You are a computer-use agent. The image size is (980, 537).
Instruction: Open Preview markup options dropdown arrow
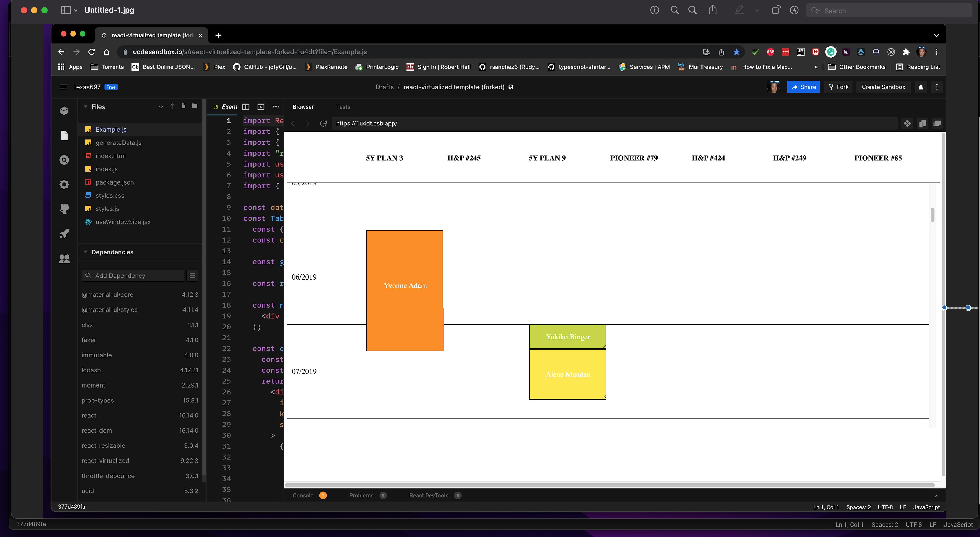coord(757,10)
